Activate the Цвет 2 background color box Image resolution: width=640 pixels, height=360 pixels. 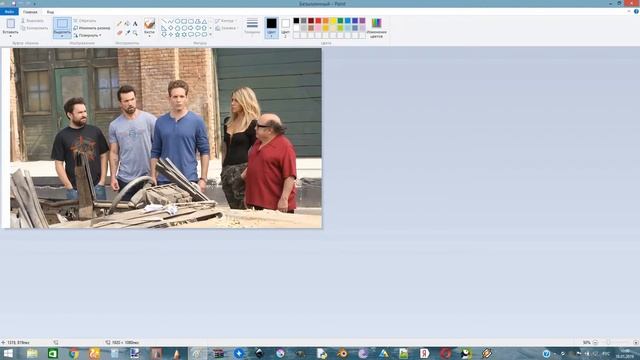(285, 27)
